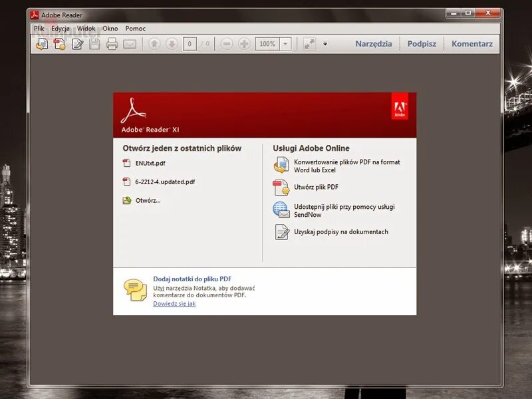Click Udostępnij pliki przy pomocy usługi SendNow
The image size is (532, 399).
344,211
